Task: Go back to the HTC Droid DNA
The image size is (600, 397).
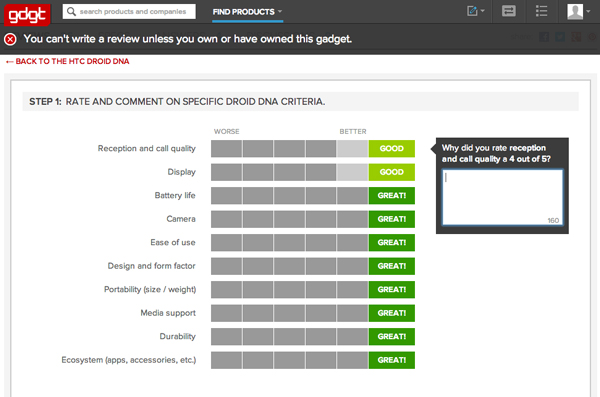Action: point(68,61)
